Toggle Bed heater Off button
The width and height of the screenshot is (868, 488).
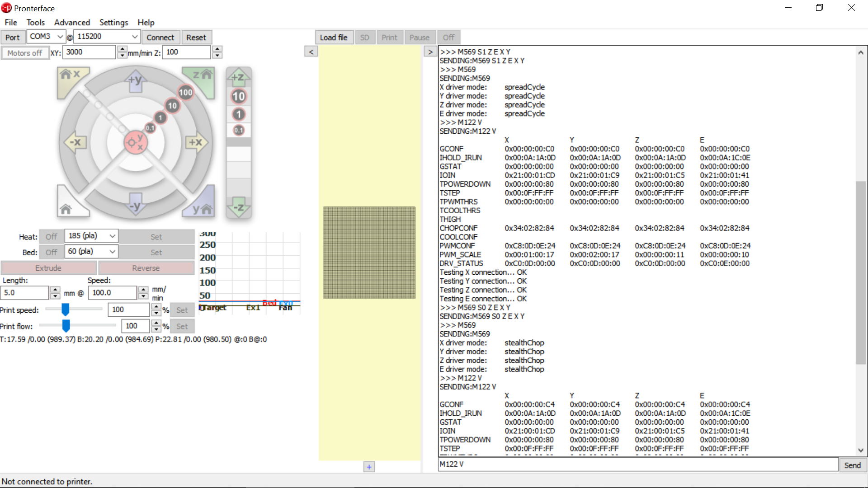pos(51,252)
